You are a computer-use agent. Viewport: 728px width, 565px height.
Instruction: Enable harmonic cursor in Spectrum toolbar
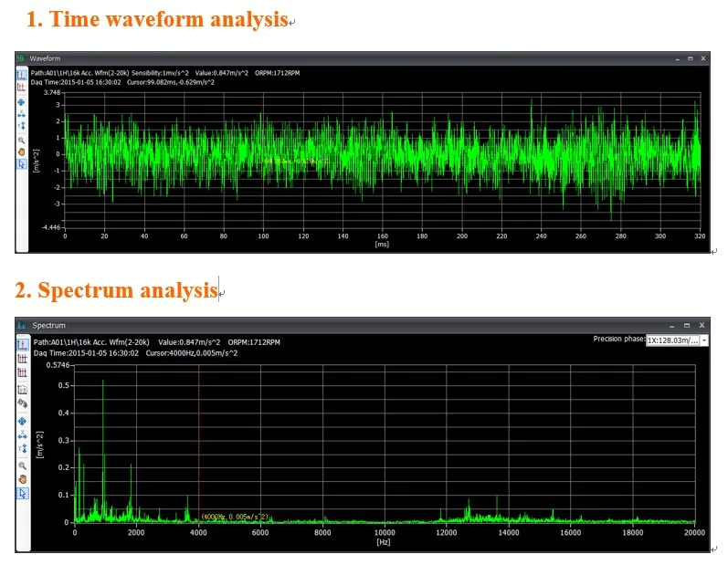(23, 359)
